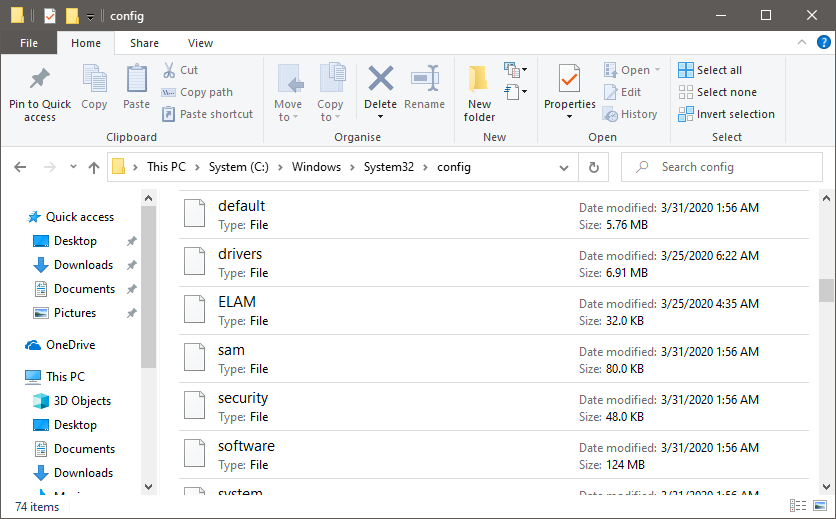The image size is (836, 519).
Task: Expand the address bar history dropdown
Action: pos(564,167)
